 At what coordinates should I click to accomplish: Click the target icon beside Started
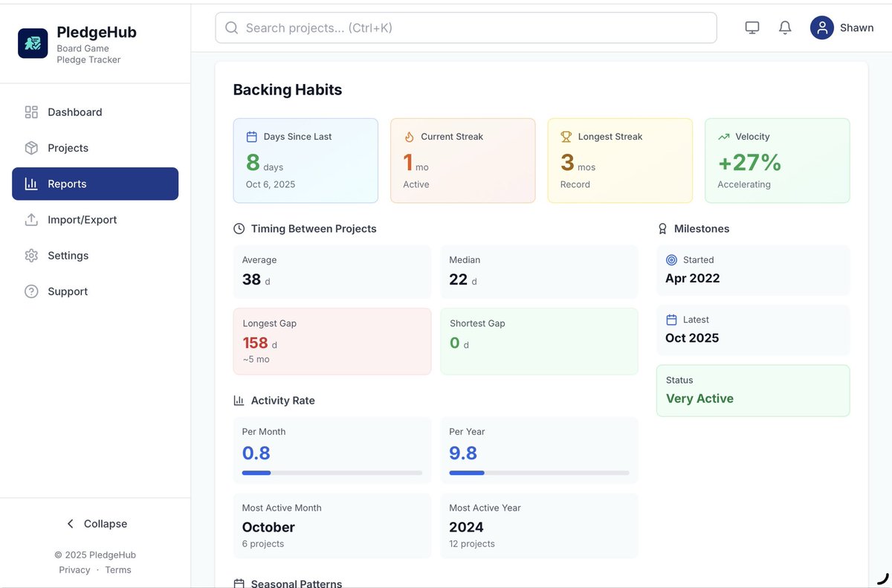(671, 260)
